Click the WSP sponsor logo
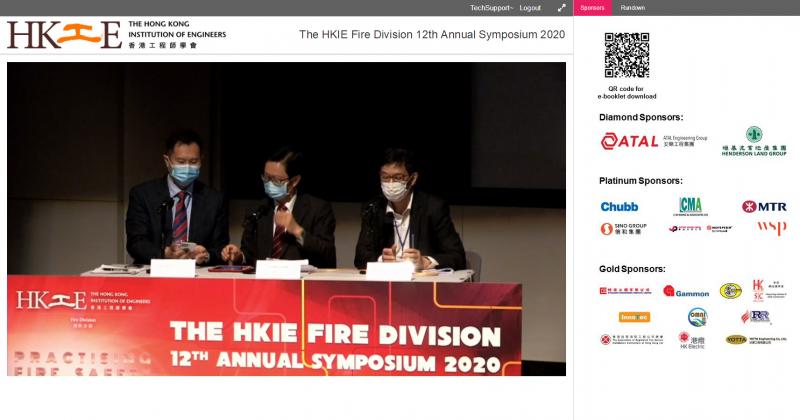 click(771, 228)
